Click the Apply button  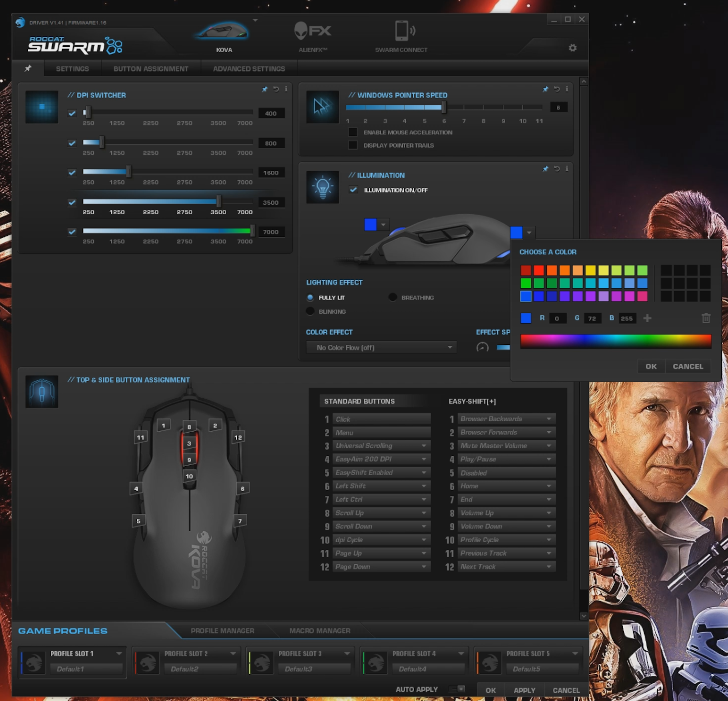click(x=524, y=690)
